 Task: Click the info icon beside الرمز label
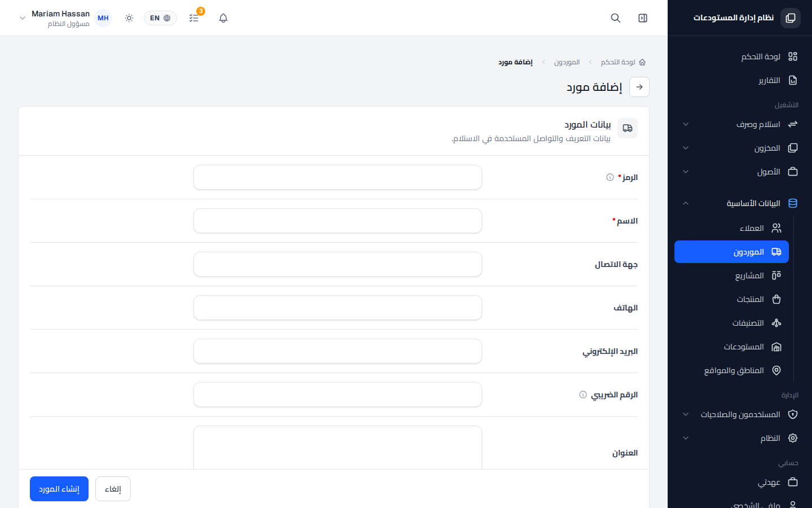coord(610,177)
